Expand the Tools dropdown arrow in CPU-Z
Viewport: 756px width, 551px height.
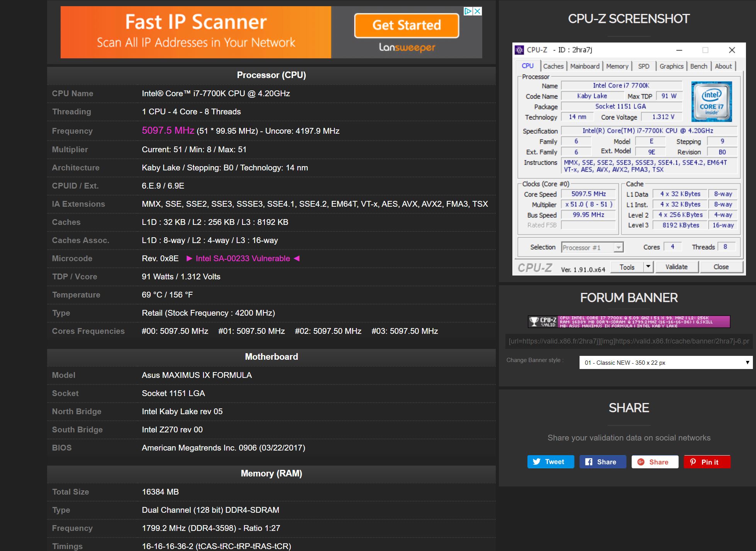click(x=648, y=267)
